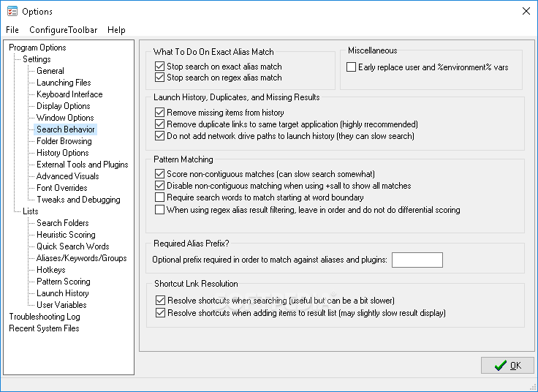Open Quick Search Words list
538x392 pixels.
tap(73, 246)
